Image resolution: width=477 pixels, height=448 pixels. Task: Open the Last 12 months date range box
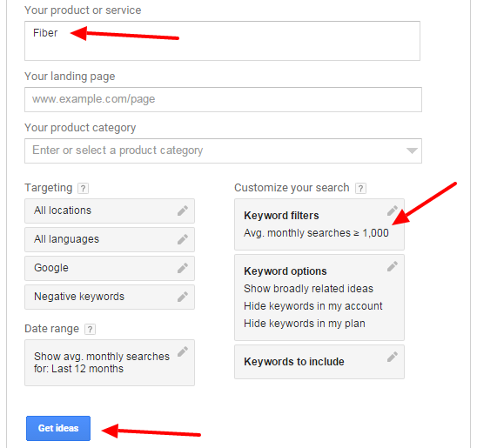point(110,363)
